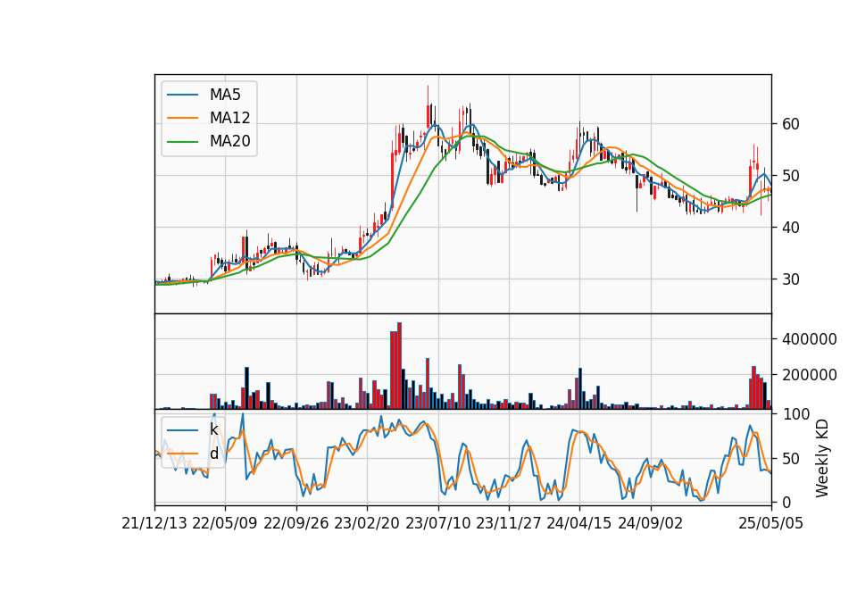This screenshot has height=616, width=857.
Task: Click the 23/07/10 date tick label
Action: coord(437,523)
